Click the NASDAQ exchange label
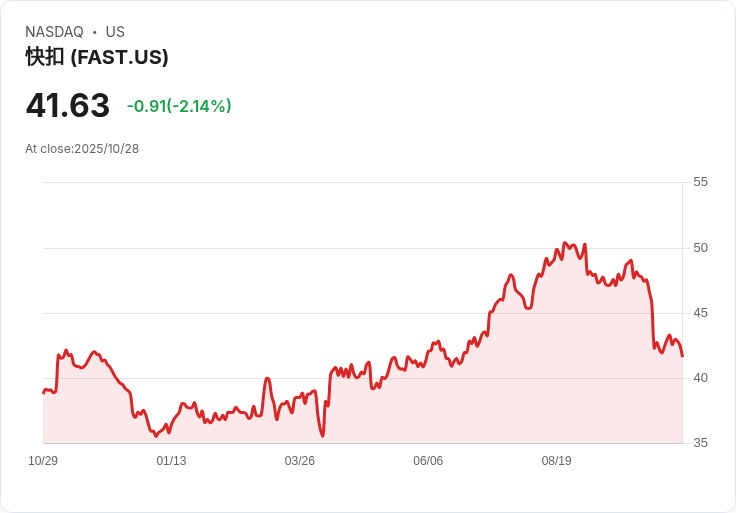The image size is (736, 513). (54, 32)
